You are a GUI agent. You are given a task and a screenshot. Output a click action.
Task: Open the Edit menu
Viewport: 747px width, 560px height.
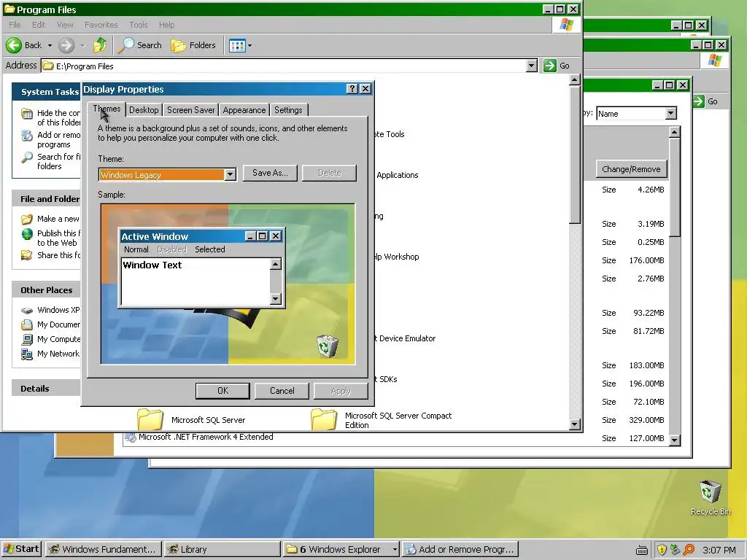pos(39,25)
